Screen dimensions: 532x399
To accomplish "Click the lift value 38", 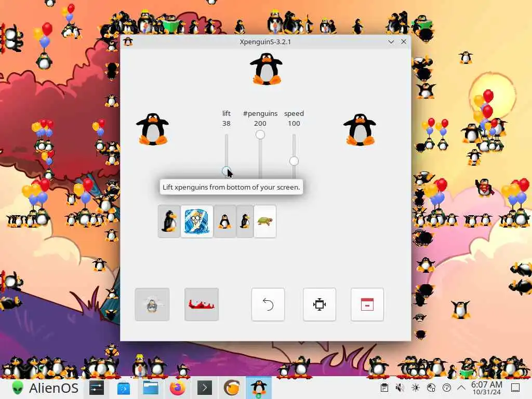I will click(227, 124).
